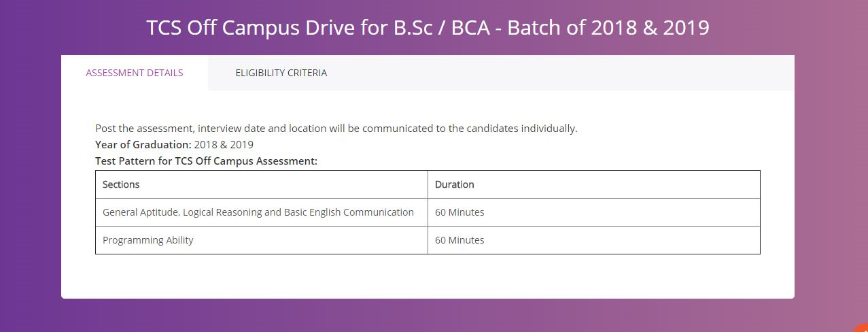Viewport: 868px width, 332px height.
Task: Click the 2018 & 2019 graduation year text
Action: click(x=224, y=145)
